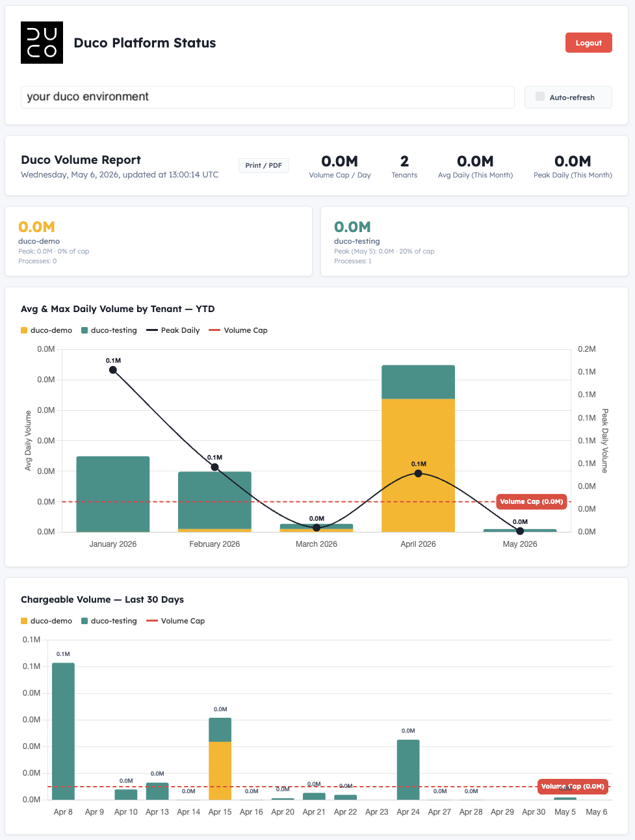Click the 'March 2026' axis label

[x=317, y=544]
